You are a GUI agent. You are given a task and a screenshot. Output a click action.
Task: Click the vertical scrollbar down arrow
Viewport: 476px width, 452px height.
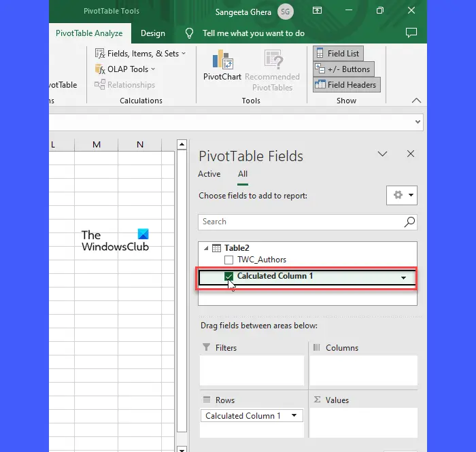click(182, 449)
